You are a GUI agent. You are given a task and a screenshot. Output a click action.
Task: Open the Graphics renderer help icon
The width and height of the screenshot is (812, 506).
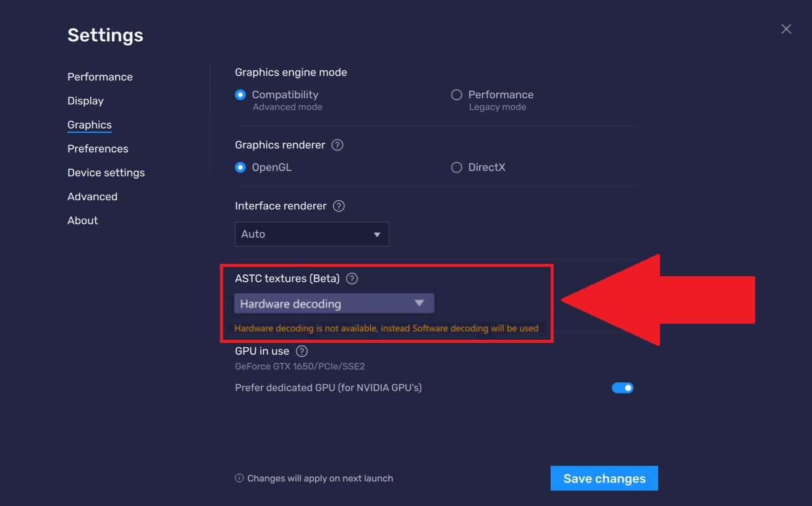[x=338, y=145]
